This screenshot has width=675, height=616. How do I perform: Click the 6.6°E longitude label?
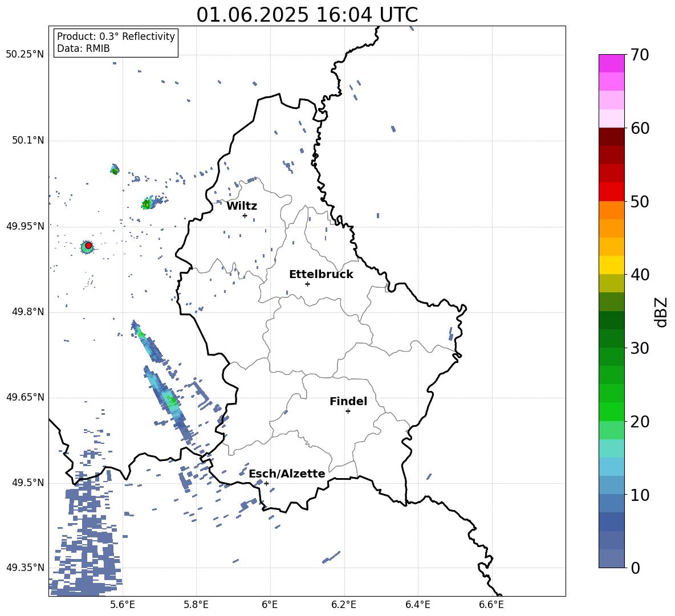tap(491, 605)
